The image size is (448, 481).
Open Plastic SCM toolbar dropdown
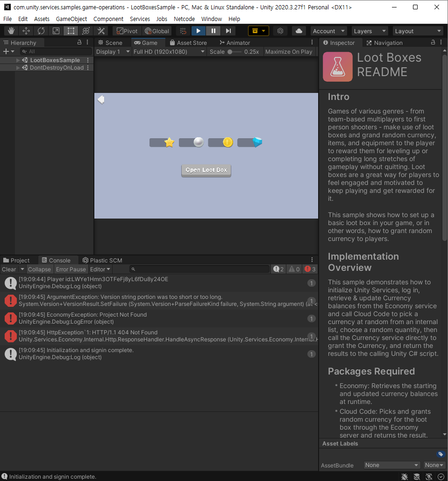(258, 31)
